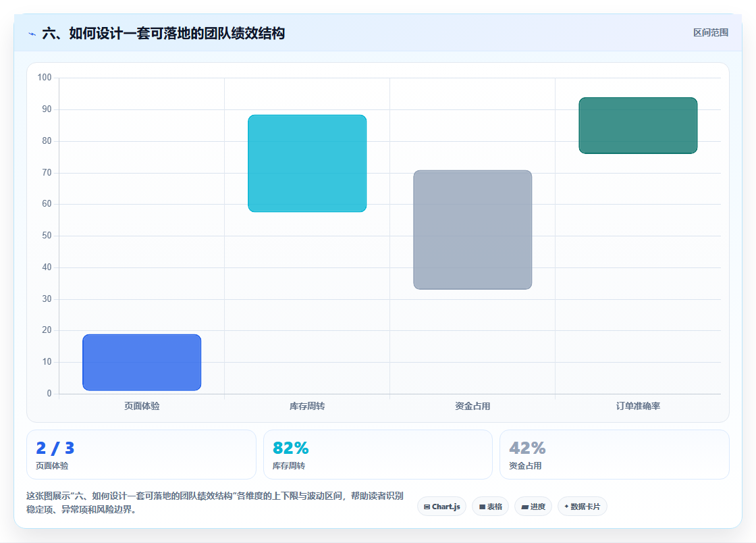
Task: Click the heading 六、如何设计一套可落地的团队绩效结构
Action: tap(163, 33)
